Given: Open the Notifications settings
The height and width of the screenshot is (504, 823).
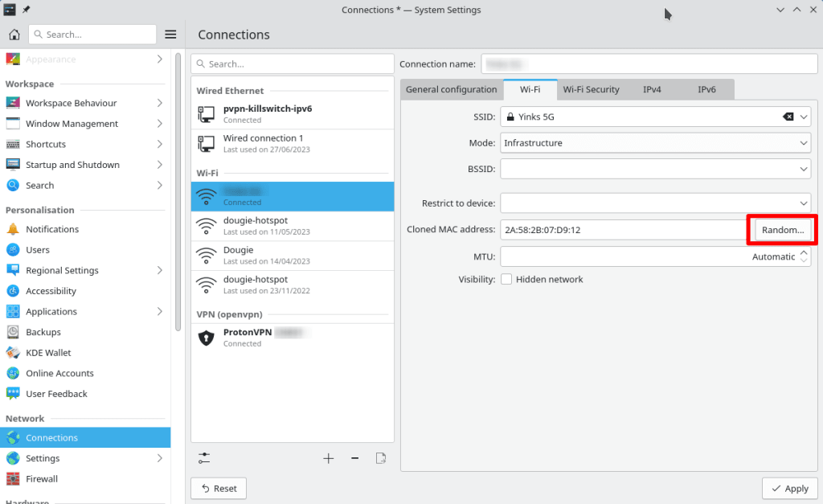Looking at the screenshot, I should 85,229.
